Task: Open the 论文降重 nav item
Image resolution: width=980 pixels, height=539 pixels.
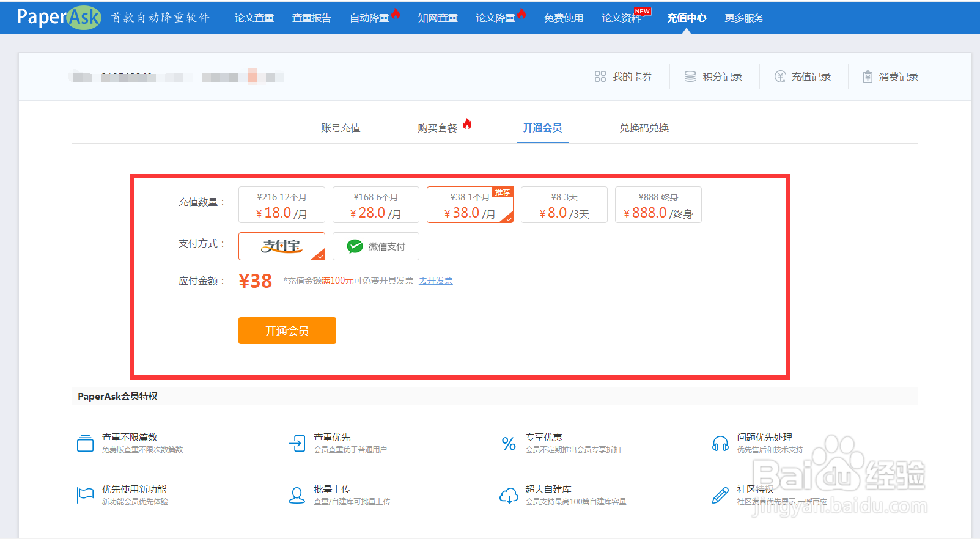Action: [x=495, y=18]
